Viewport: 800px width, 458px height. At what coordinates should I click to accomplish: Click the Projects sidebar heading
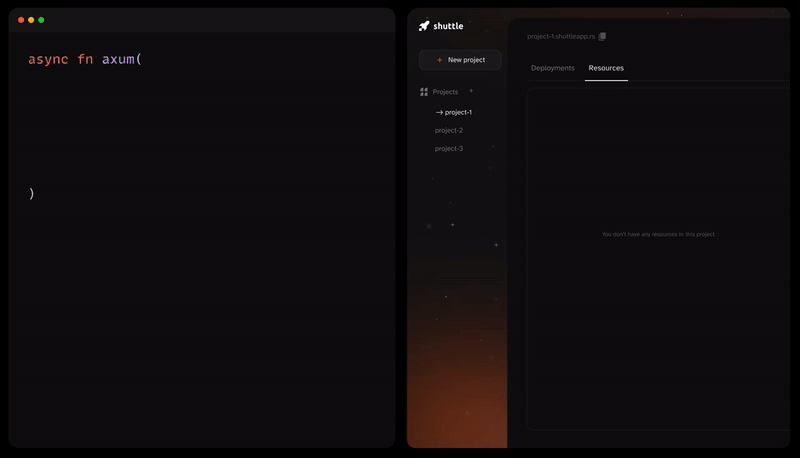[x=445, y=92]
